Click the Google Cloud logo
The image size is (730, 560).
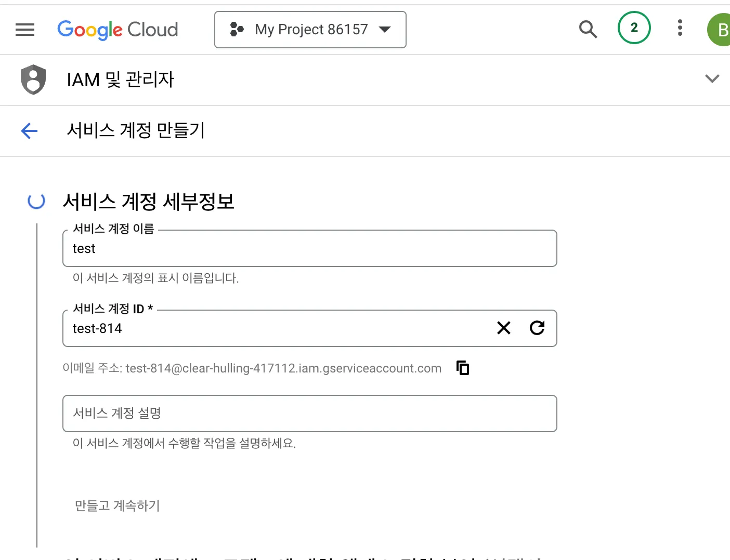coord(118,30)
